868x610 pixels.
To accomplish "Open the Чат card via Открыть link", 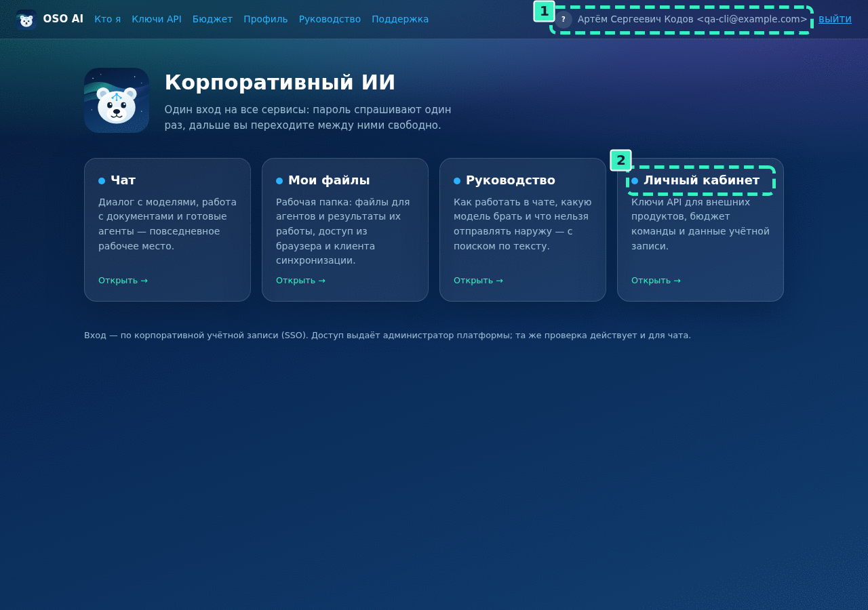I will click(123, 281).
